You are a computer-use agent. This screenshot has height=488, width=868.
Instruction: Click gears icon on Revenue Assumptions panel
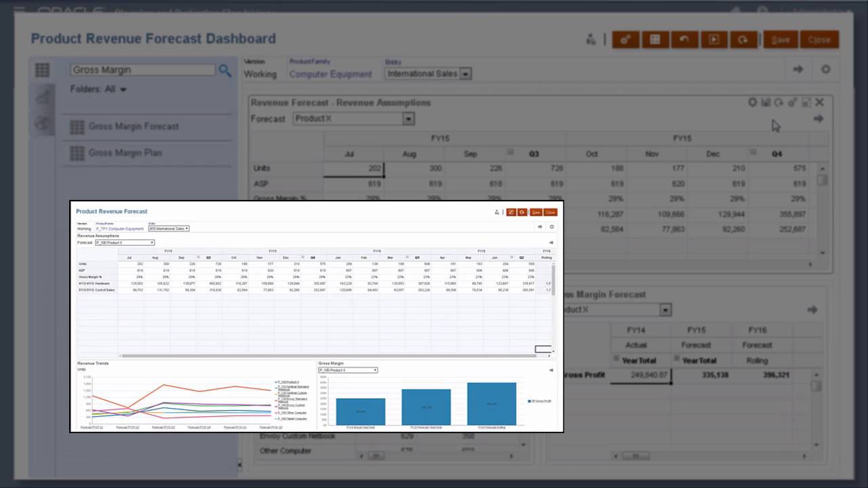(x=792, y=102)
